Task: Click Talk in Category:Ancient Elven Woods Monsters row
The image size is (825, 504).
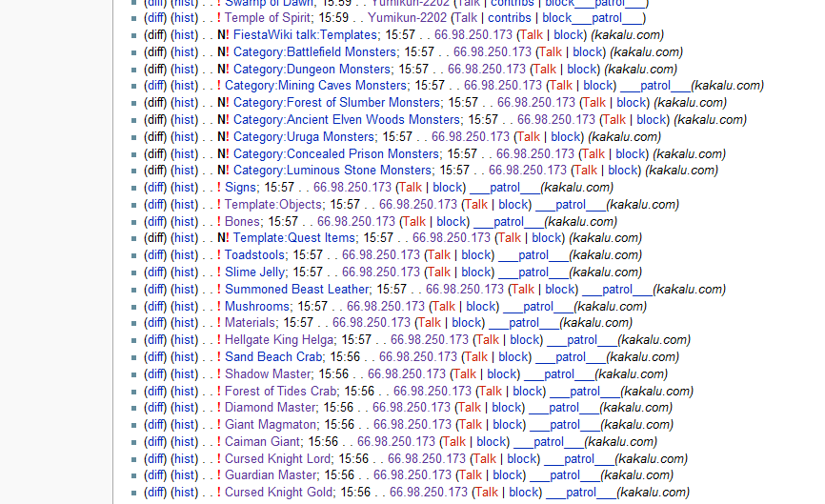Action: (x=614, y=120)
